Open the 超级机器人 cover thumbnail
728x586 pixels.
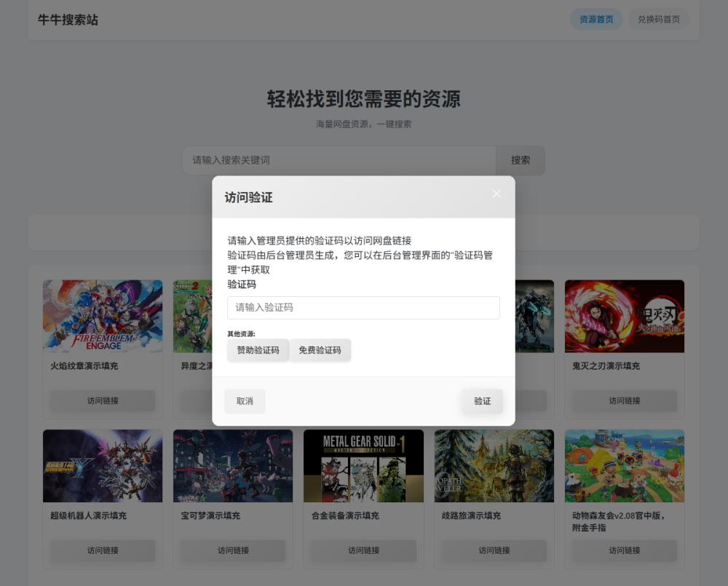[103, 465]
